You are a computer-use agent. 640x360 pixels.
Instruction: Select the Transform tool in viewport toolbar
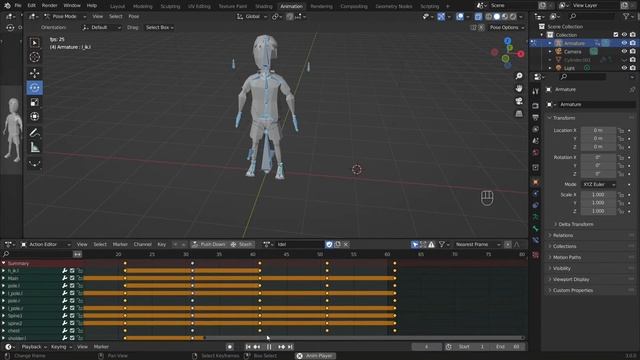coord(35,117)
